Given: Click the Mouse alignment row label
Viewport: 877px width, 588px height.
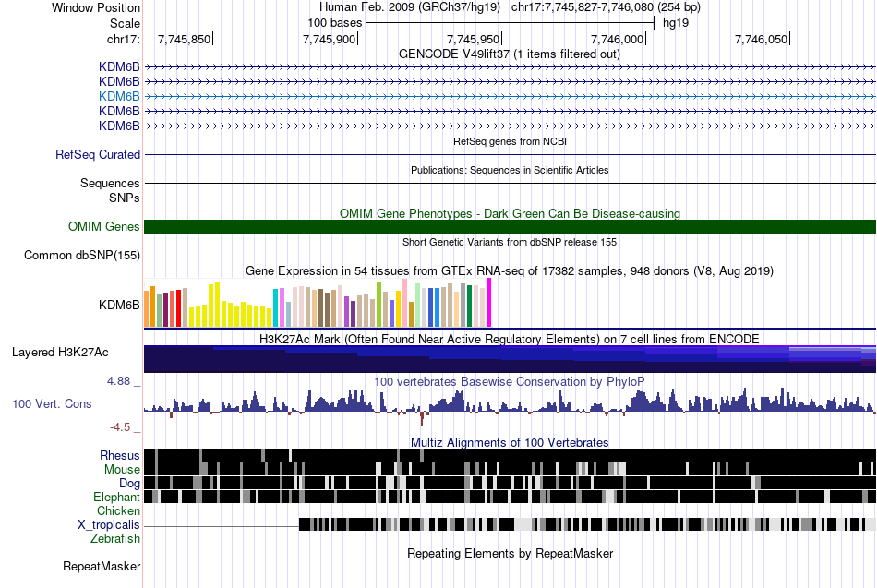Looking at the screenshot, I should tap(122, 470).
